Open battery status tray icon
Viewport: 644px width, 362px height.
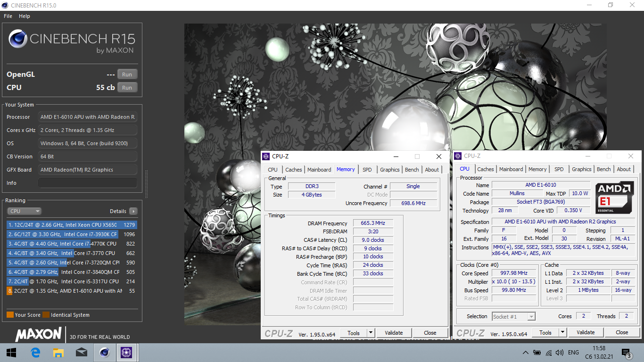[x=537, y=353]
